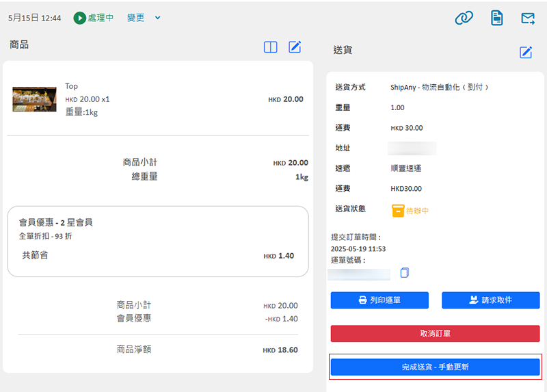
Task: Copy the waybill number with clipboard icon
Action: click(404, 272)
